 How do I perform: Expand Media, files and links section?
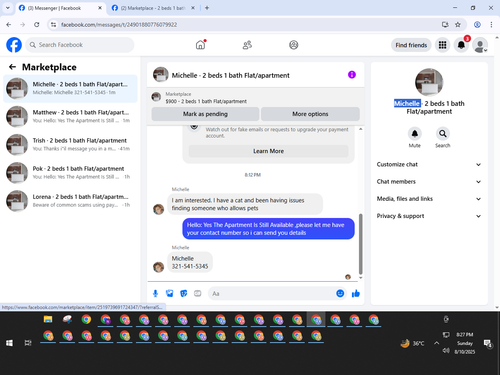tap(429, 199)
